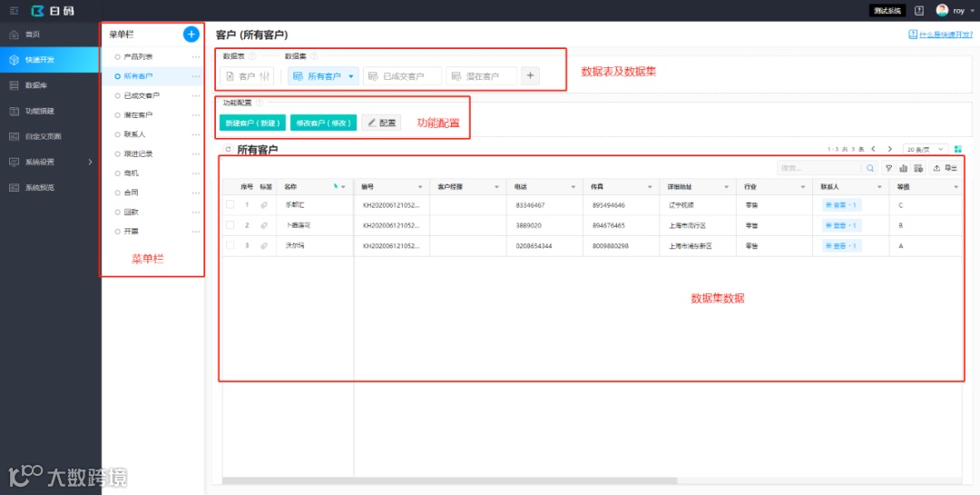Tick the checkbox for row 3 沃尔玛
Screen dimensions: 980x495
(230, 245)
